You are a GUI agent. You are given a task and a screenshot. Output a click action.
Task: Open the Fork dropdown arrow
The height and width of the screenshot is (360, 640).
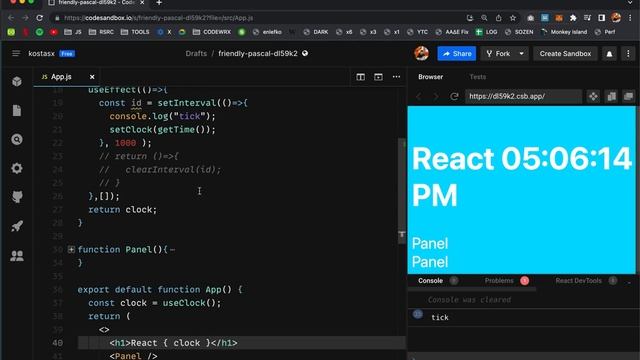coord(522,53)
